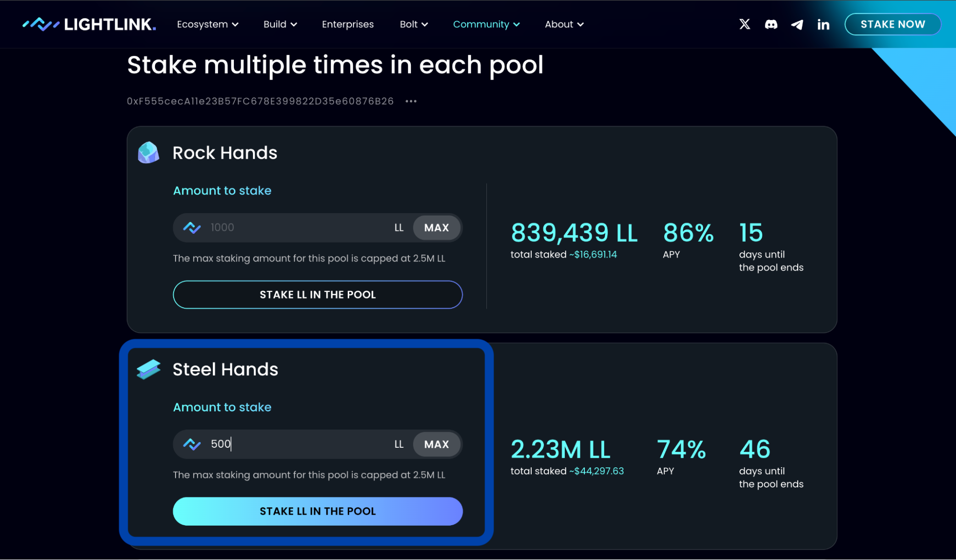Go to the Enterprises page
Screen dimensions: 956x560
click(x=348, y=24)
